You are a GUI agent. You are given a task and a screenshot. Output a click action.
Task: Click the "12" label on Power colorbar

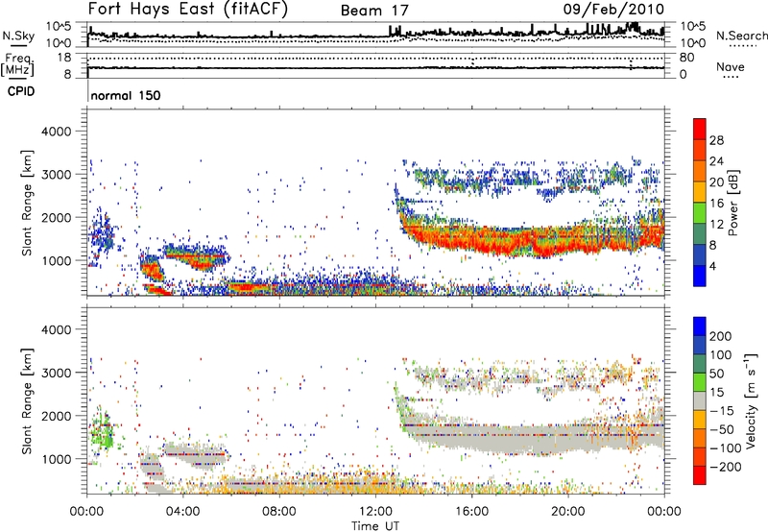click(x=716, y=225)
